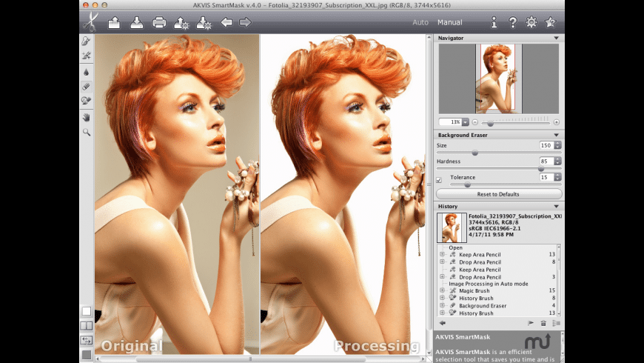Image resolution: width=644 pixels, height=363 pixels.
Task: Open preferences with the gear icon
Action: [x=531, y=21]
